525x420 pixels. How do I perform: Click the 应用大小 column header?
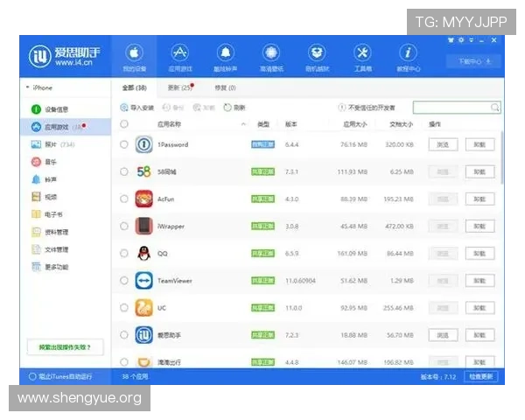[355, 124]
